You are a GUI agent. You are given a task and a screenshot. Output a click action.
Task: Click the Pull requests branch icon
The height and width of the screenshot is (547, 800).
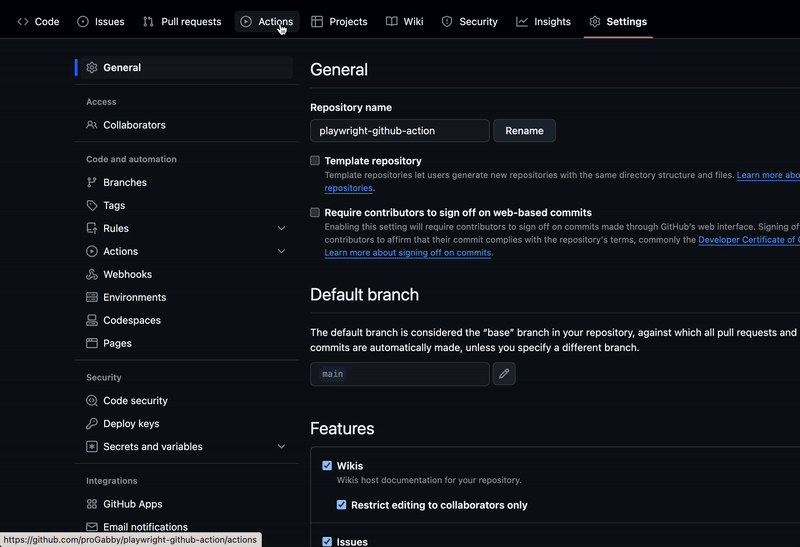point(148,21)
